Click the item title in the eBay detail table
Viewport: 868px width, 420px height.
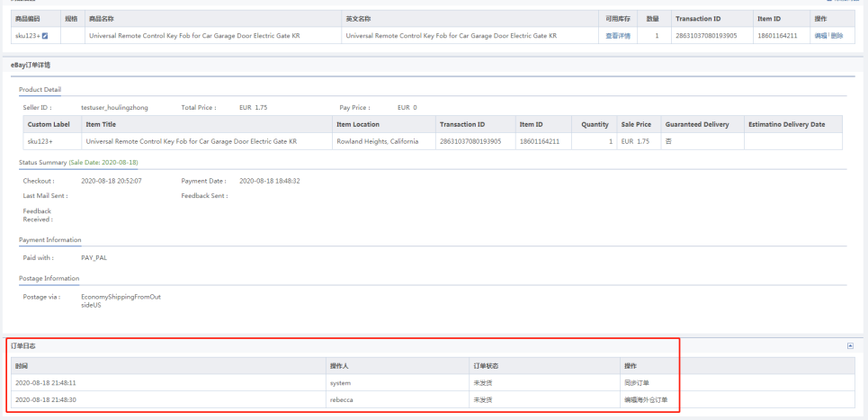click(x=192, y=141)
